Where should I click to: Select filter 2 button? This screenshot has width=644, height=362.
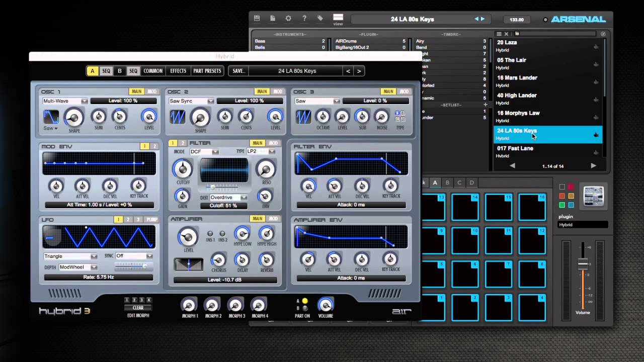point(183,143)
